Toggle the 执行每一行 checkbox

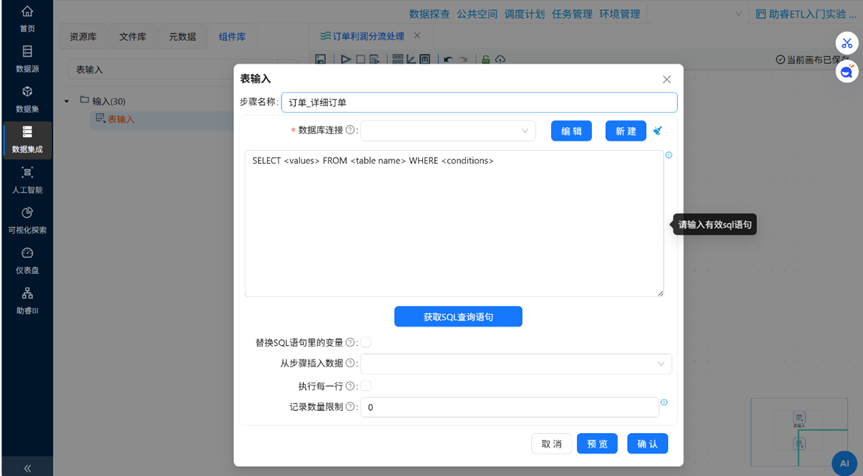[x=366, y=386]
